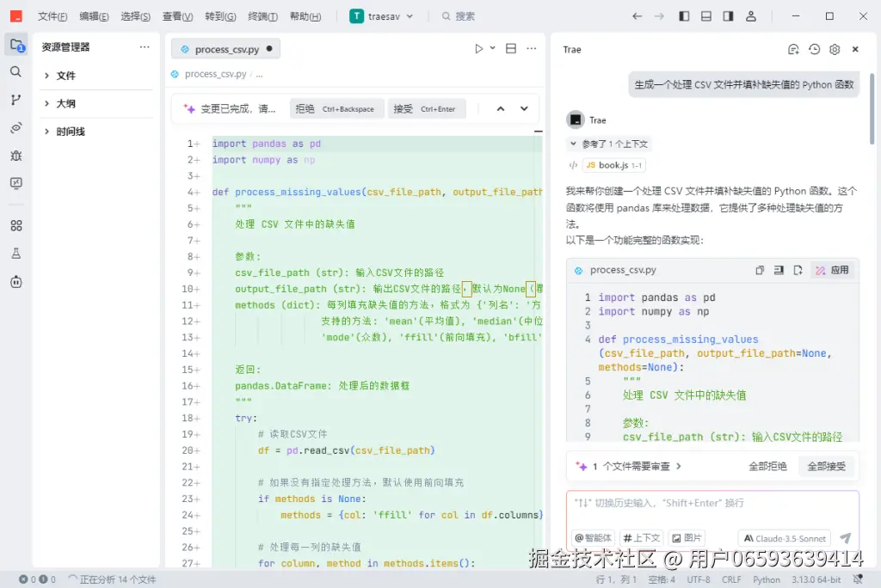Click 全部拒绝 to reject all

(x=767, y=466)
